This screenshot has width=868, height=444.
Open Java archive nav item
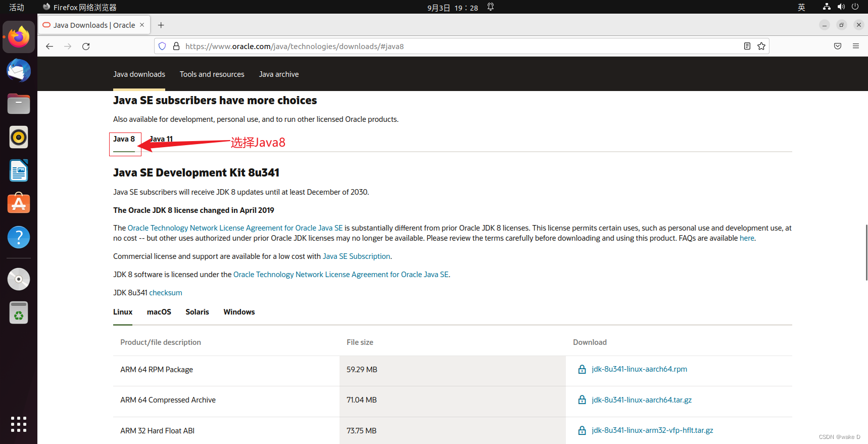(279, 74)
